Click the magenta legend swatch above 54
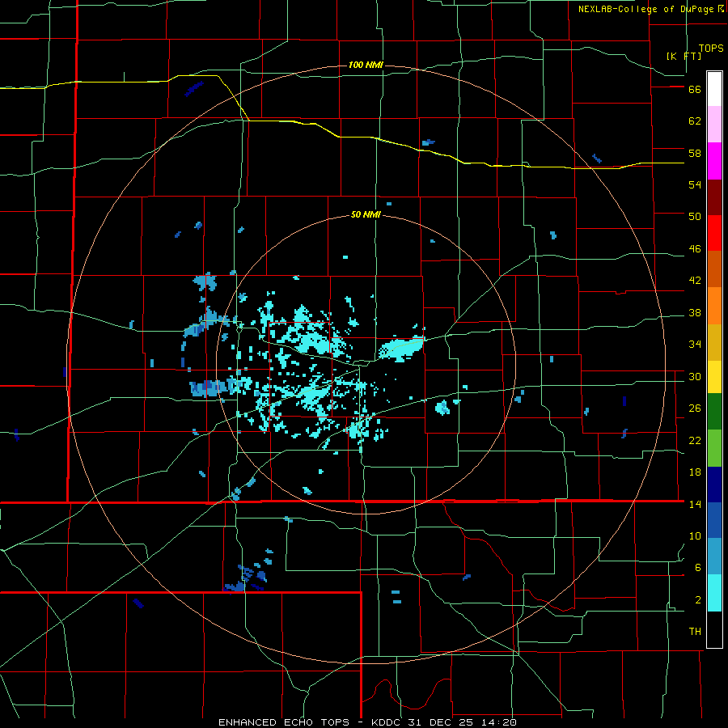The height and width of the screenshot is (728, 728). pos(714,161)
